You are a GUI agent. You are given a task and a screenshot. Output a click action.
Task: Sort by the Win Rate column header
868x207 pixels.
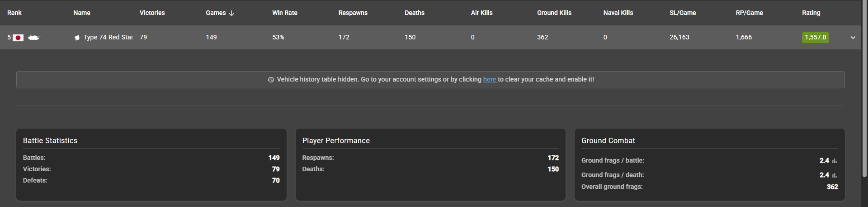[285, 13]
